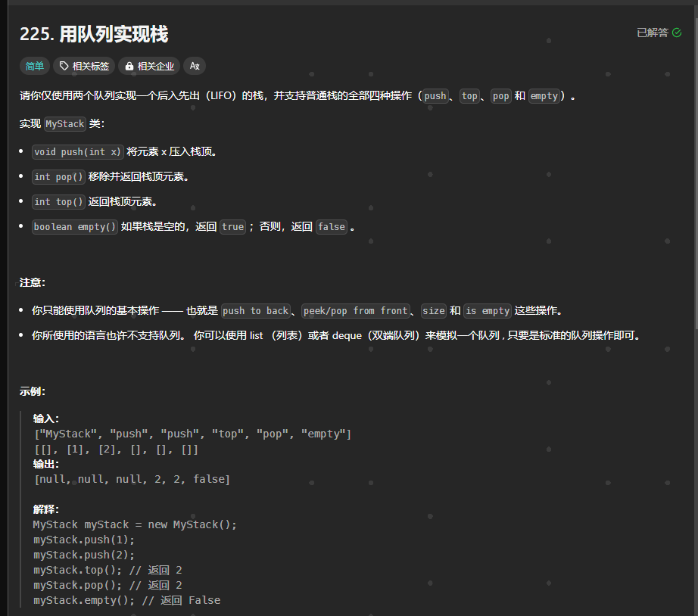Click the heading 注意:
Screen dimensions: 698x616
tap(33, 282)
